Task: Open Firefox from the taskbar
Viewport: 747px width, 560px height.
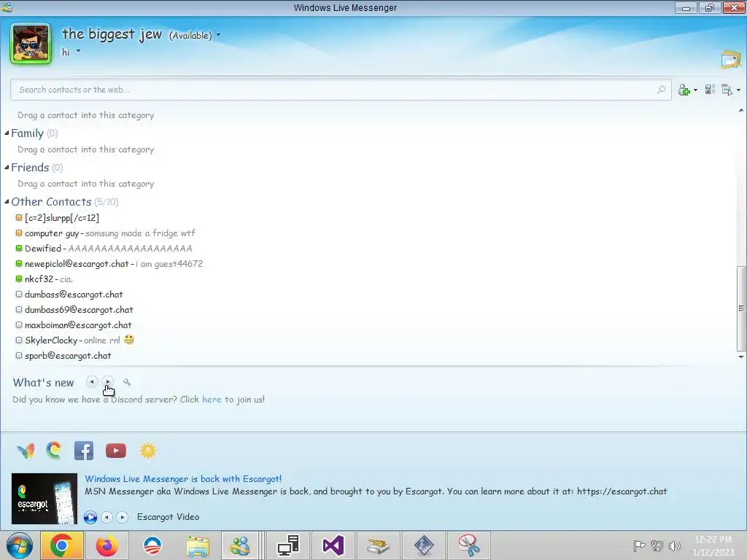Action: pos(107,545)
